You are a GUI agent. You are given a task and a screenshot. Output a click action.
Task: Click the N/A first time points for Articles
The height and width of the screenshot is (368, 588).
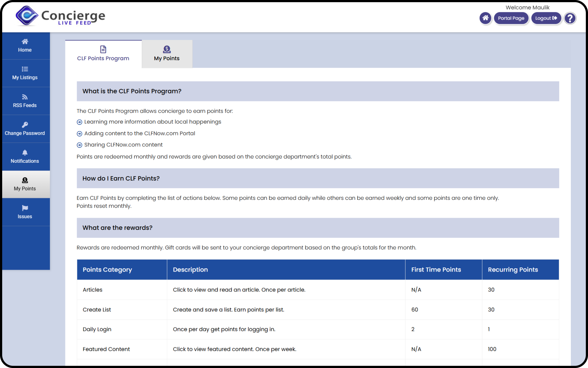click(x=416, y=290)
